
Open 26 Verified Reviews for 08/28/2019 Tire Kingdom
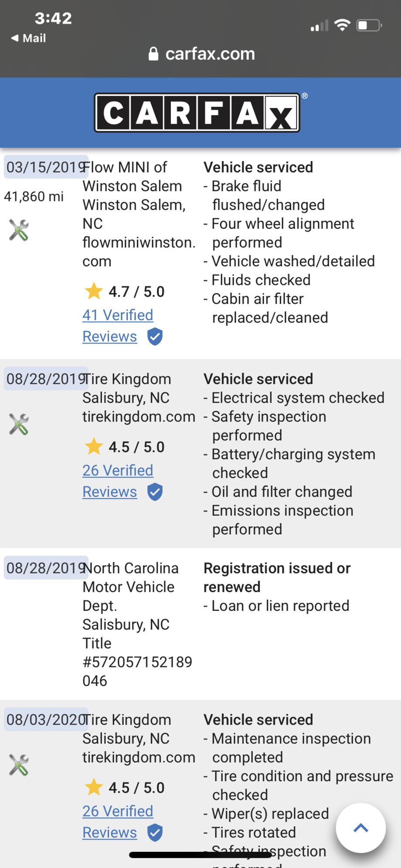tap(118, 471)
